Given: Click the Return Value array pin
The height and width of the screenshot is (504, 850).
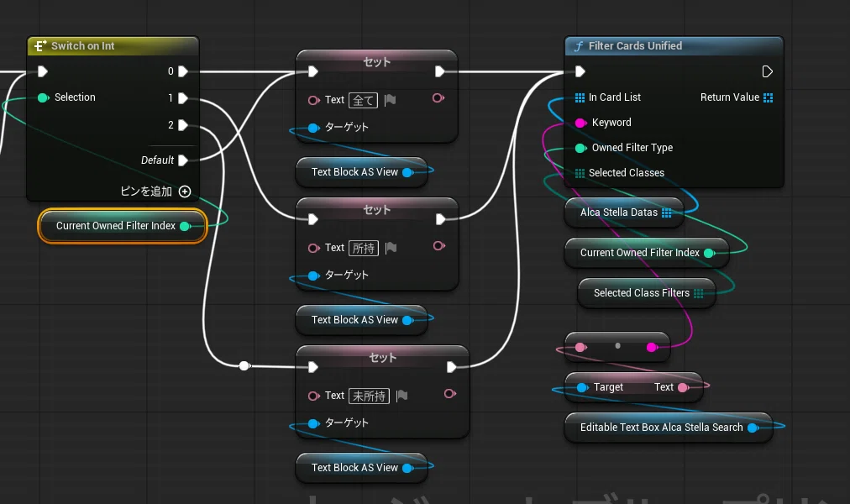Looking at the screenshot, I should click(768, 97).
